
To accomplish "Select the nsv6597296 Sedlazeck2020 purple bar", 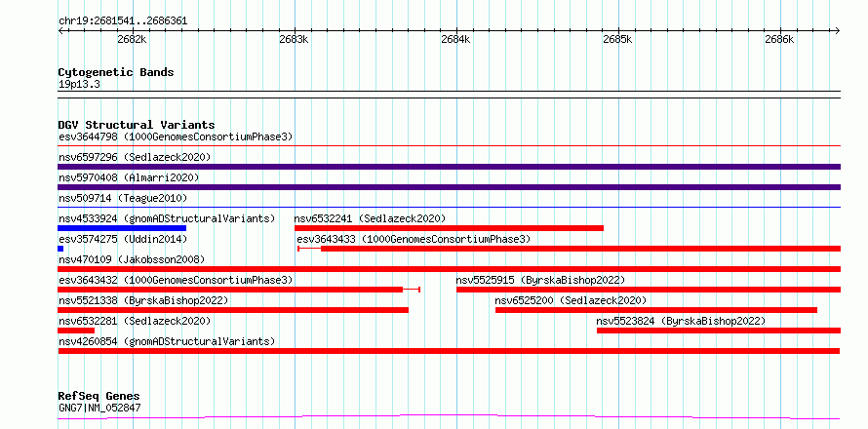I will click(449, 167).
